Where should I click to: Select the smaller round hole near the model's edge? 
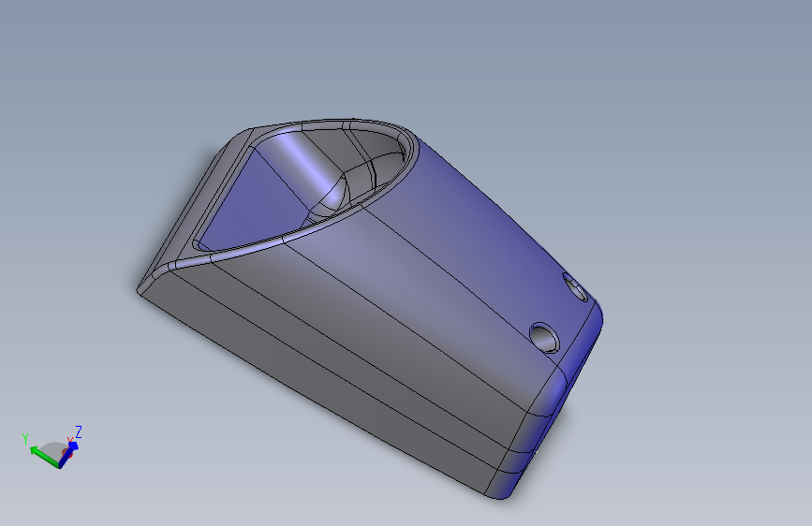click(575, 287)
